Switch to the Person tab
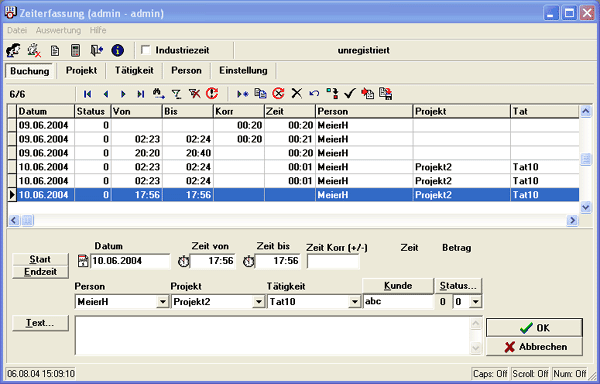 [186, 70]
